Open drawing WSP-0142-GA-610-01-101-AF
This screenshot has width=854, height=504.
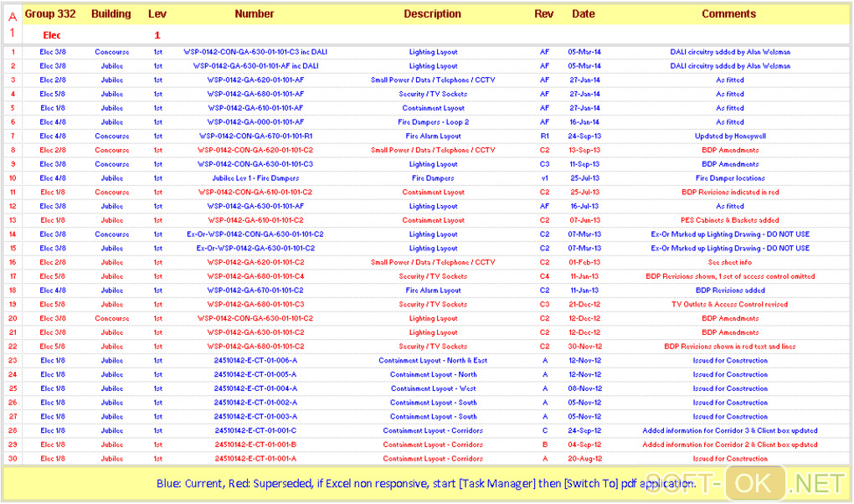(x=255, y=108)
